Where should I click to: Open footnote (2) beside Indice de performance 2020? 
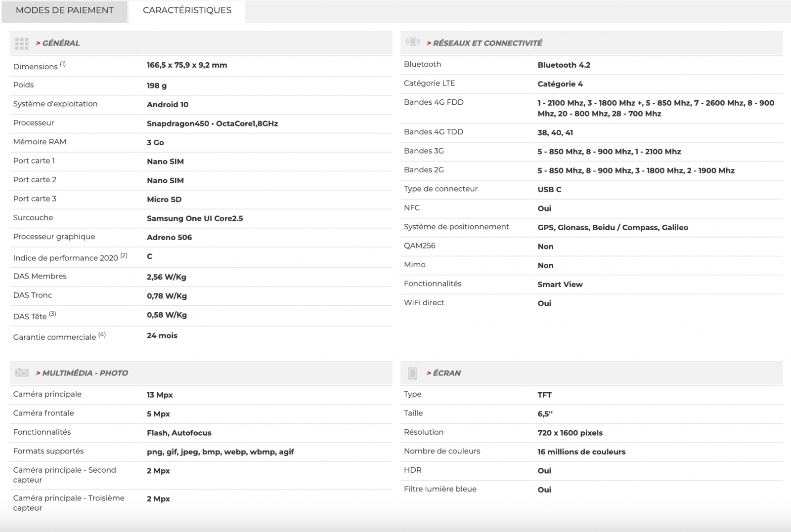coord(124,255)
